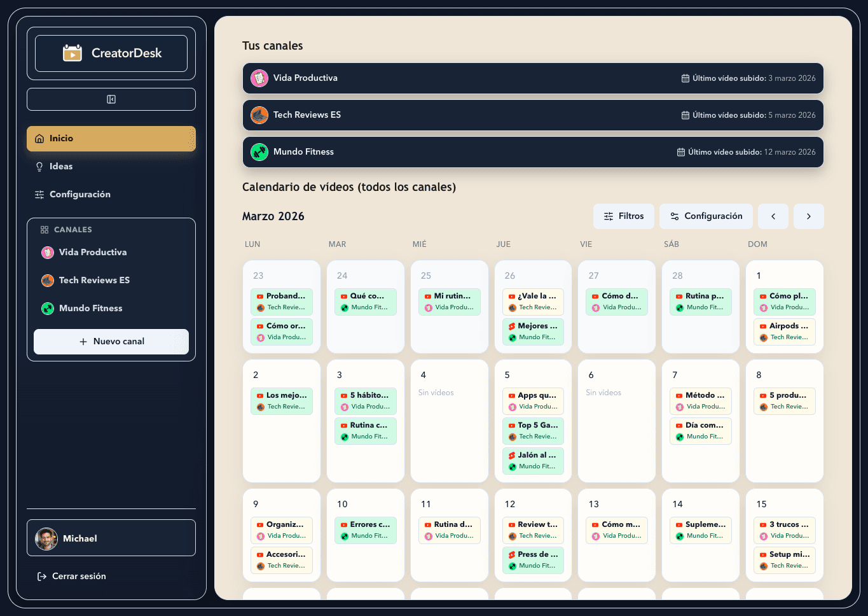The height and width of the screenshot is (616, 868).
Task: Select the house icon next to Inicio
Action: (x=41, y=138)
